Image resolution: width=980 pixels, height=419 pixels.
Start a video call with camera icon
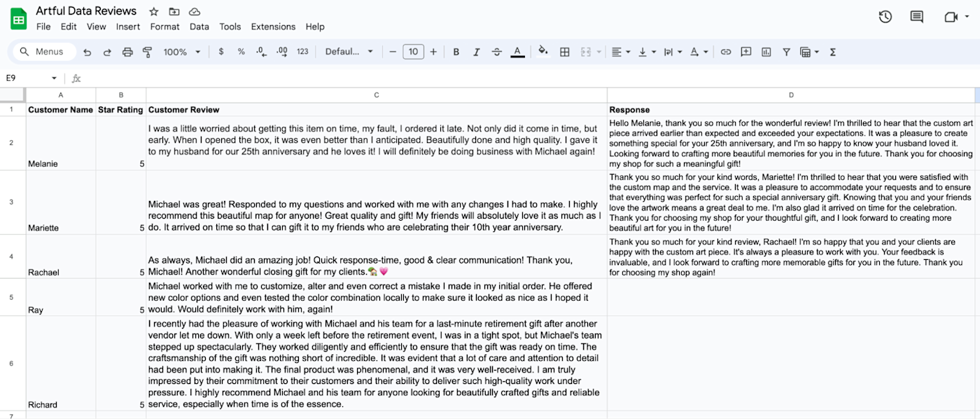[x=951, y=17]
